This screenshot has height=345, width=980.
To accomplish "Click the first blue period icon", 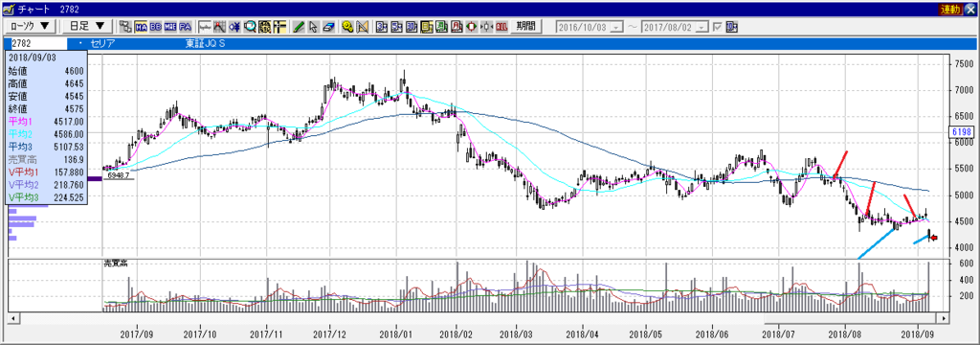I will click(382, 26).
